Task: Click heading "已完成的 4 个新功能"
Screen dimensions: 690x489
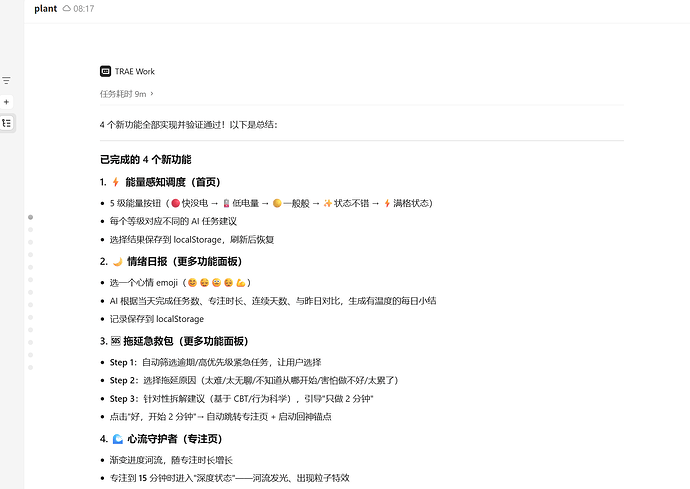Action: 146,159
